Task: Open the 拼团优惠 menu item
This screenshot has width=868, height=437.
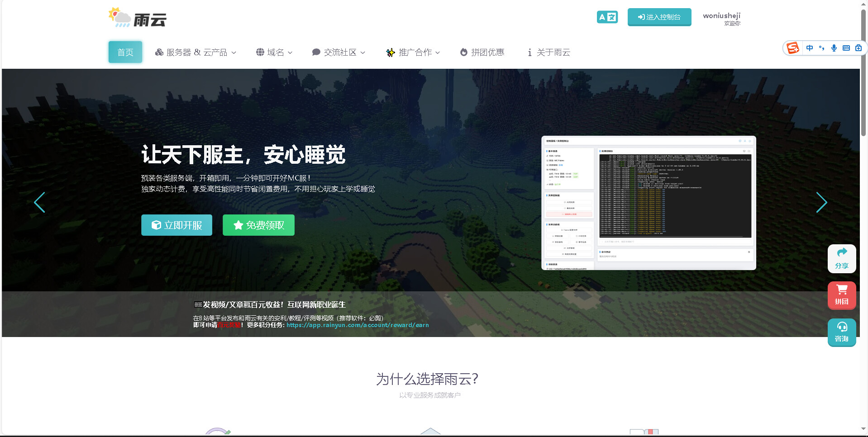Action: coord(482,52)
